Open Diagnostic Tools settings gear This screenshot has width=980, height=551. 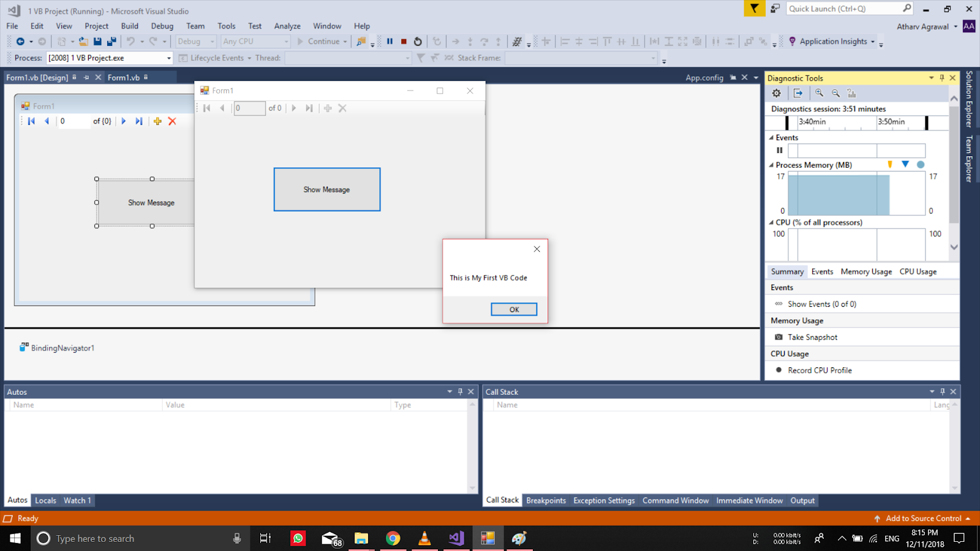(x=777, y=93)
